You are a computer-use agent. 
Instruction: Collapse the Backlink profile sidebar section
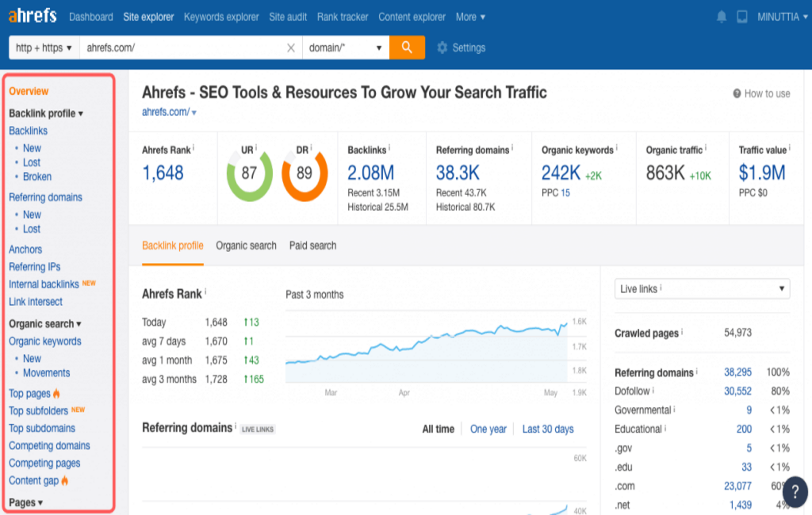point(45,113)
